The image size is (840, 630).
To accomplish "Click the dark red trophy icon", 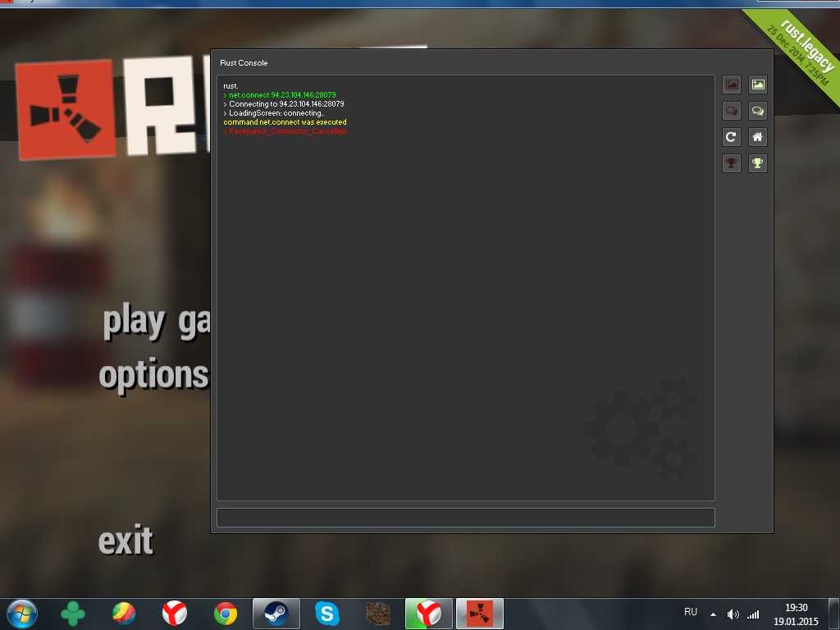I will (x=732, y=163).
